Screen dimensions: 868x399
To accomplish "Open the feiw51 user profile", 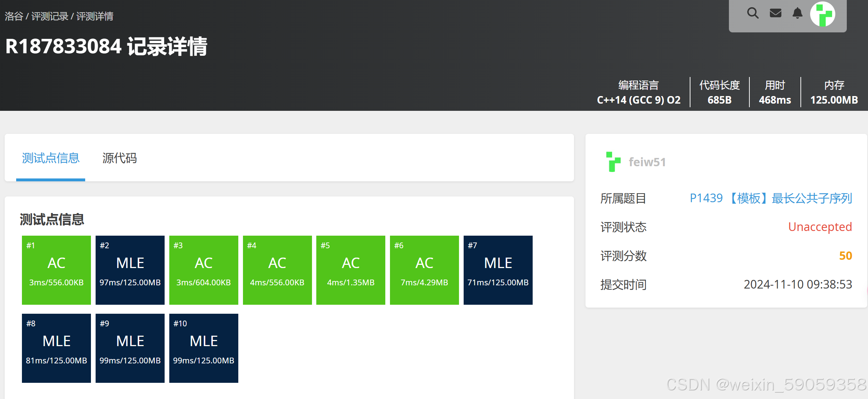I will click(647, 162).
